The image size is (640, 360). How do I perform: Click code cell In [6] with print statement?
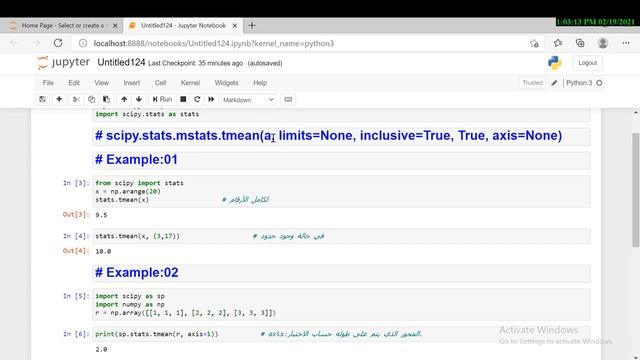click(341, 334)
